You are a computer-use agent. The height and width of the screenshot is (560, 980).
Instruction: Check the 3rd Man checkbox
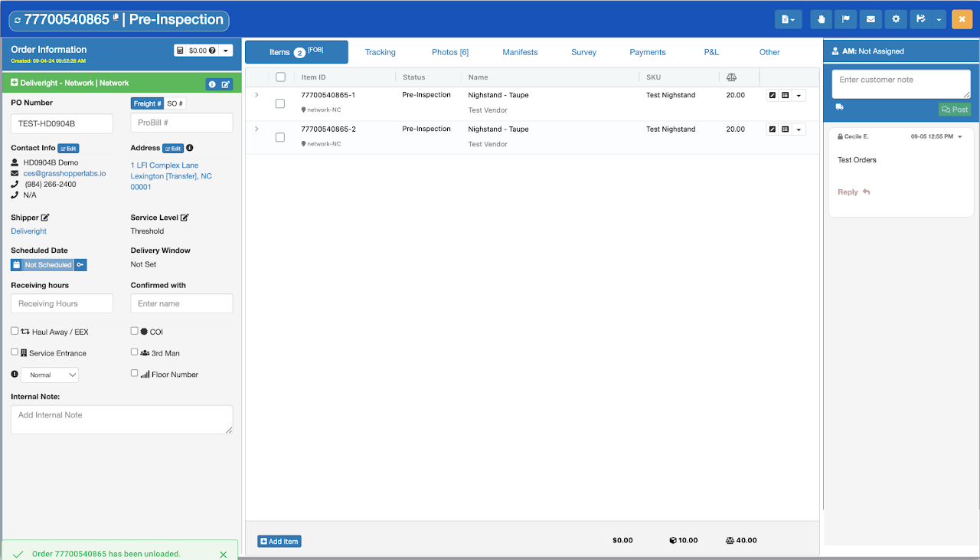pos(135,352)
